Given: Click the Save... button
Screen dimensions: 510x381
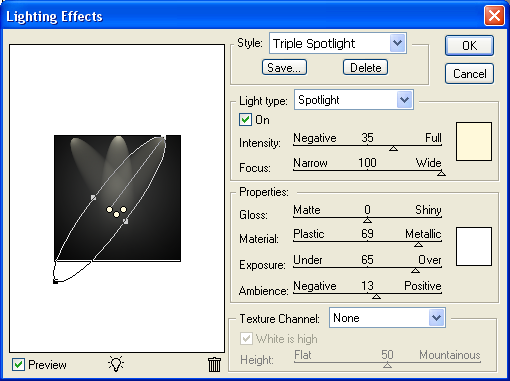Looking at the screenshot, I should coord(284,68).
